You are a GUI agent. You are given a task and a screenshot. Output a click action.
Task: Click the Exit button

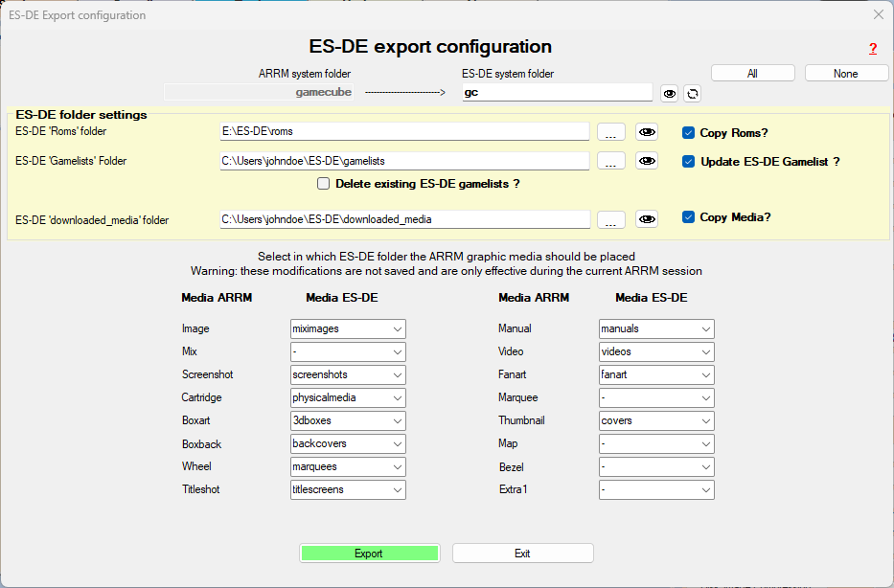(x=522, y=554)
